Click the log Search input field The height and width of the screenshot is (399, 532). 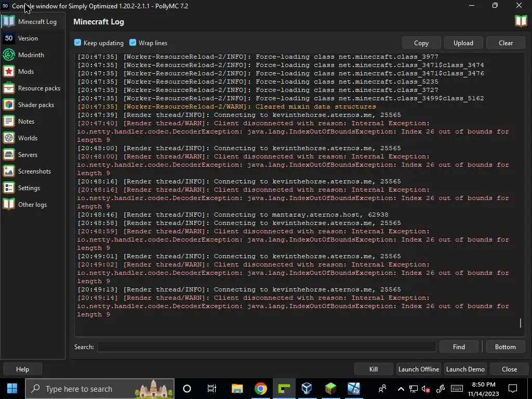coord(267,347)
